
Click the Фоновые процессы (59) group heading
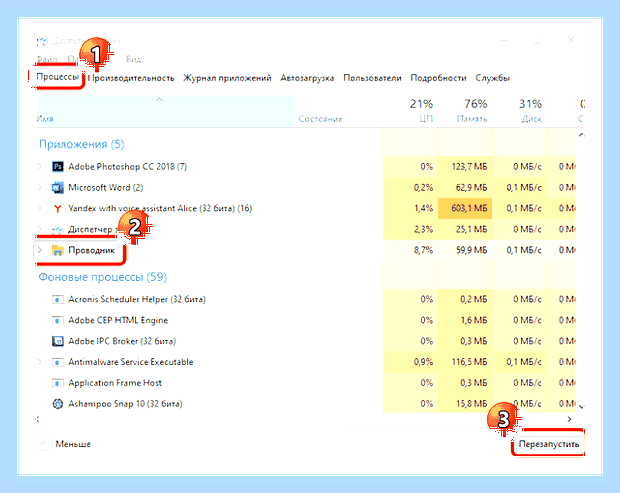tap(103, 277)
